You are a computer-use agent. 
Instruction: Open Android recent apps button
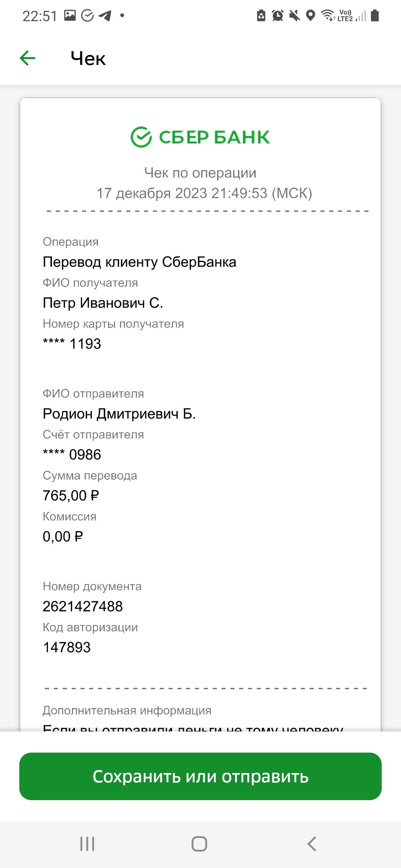pyautogui.click(x=87, y=844)
